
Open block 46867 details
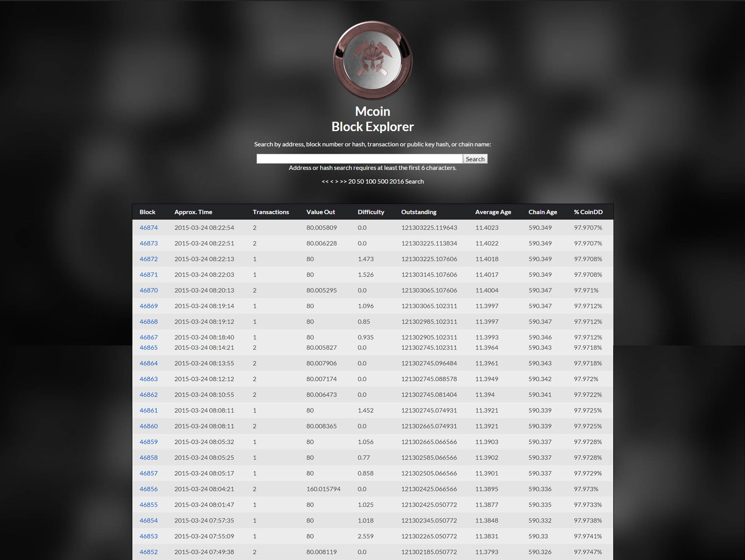(x=149, y=337)
